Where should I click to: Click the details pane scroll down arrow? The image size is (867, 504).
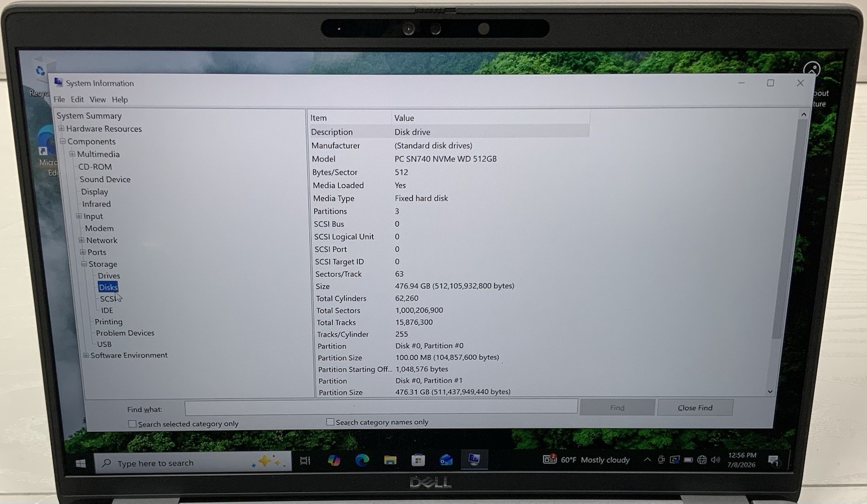tap(770, 391)
